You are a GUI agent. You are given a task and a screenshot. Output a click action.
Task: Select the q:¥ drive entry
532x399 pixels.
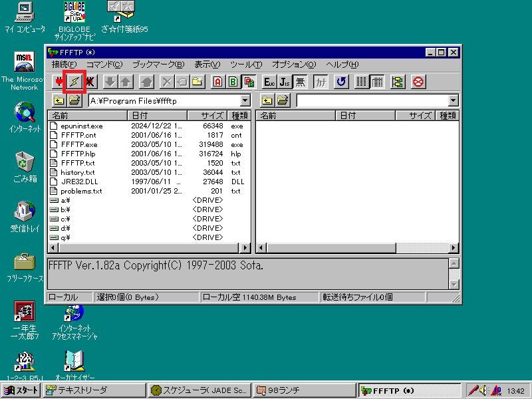pos(60,237)
